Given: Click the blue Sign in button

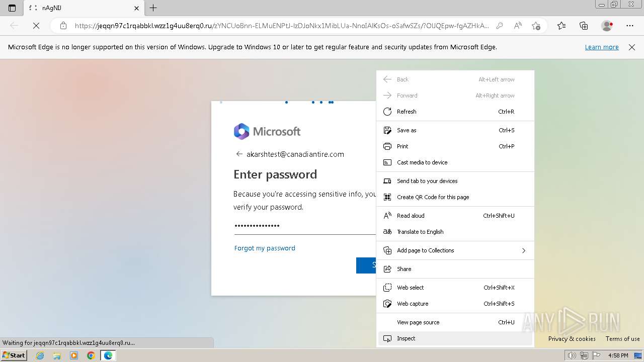Looking at the screenshot, I should (366, 265).
